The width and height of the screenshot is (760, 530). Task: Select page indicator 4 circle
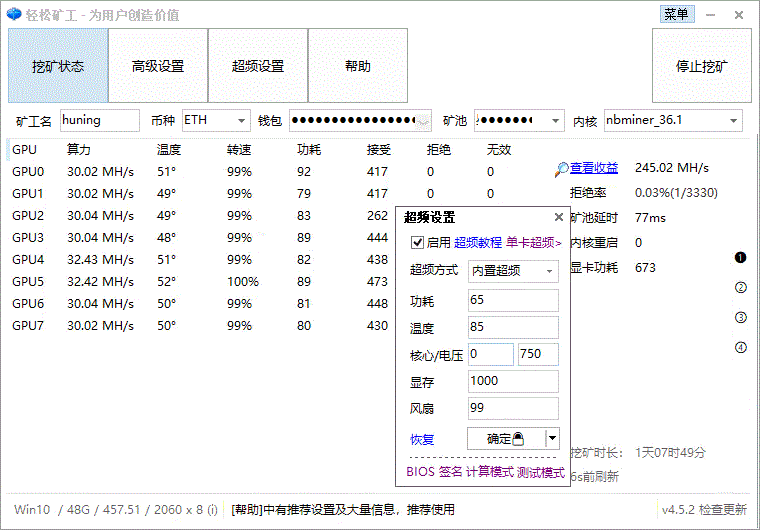coord(740,347)
